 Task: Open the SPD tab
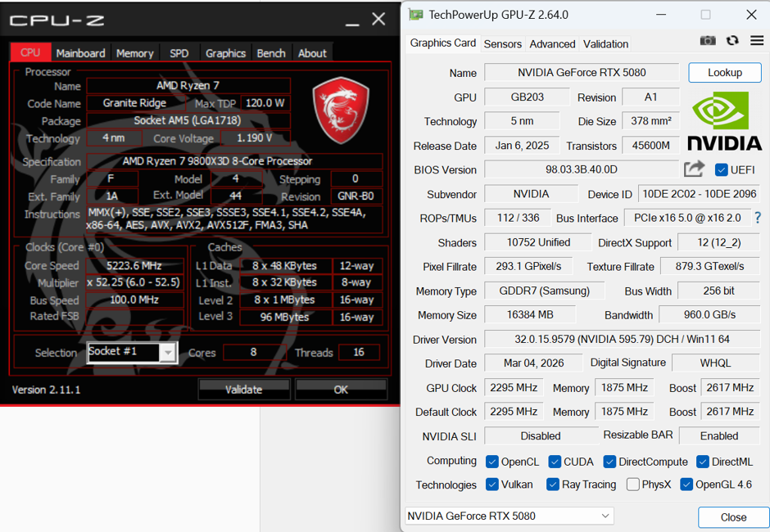179,53
